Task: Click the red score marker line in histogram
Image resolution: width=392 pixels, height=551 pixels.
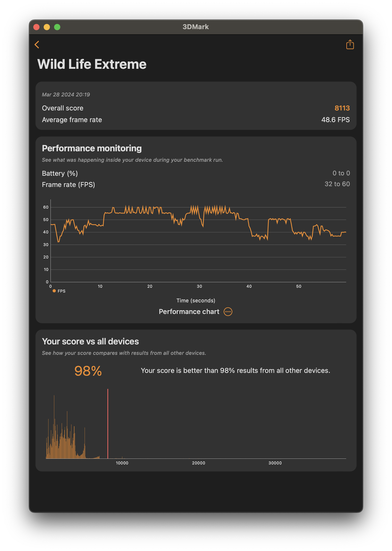Action: coord(108,424)
